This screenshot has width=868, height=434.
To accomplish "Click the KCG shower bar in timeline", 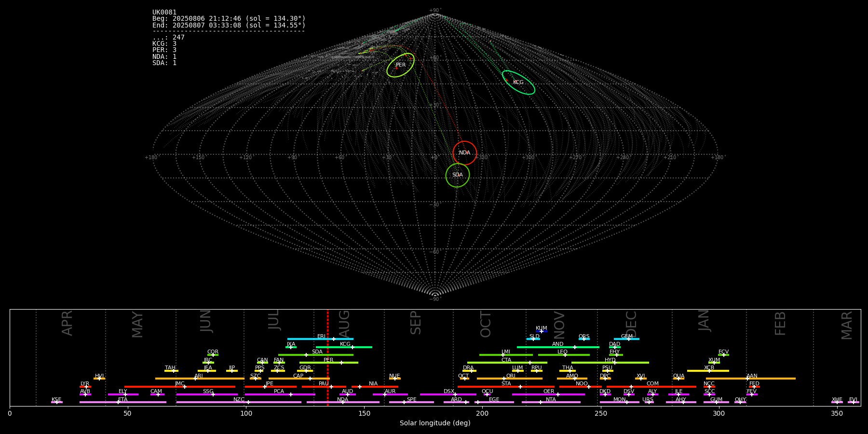I will 344,347.
